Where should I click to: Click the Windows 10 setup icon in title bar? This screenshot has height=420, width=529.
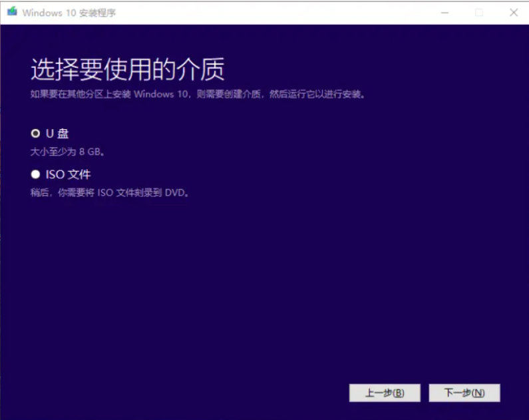click(x=12, y=13)
